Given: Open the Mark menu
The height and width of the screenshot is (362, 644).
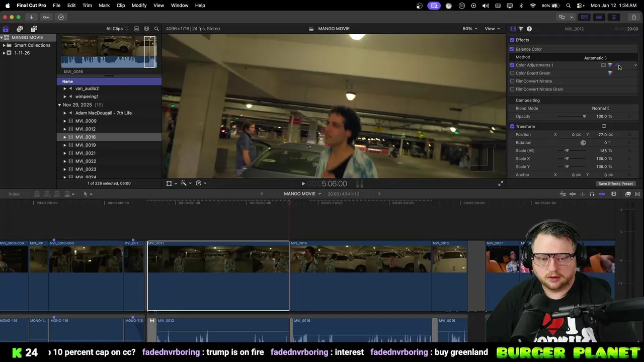Looking at the screenshot, I should coord(104,6).
